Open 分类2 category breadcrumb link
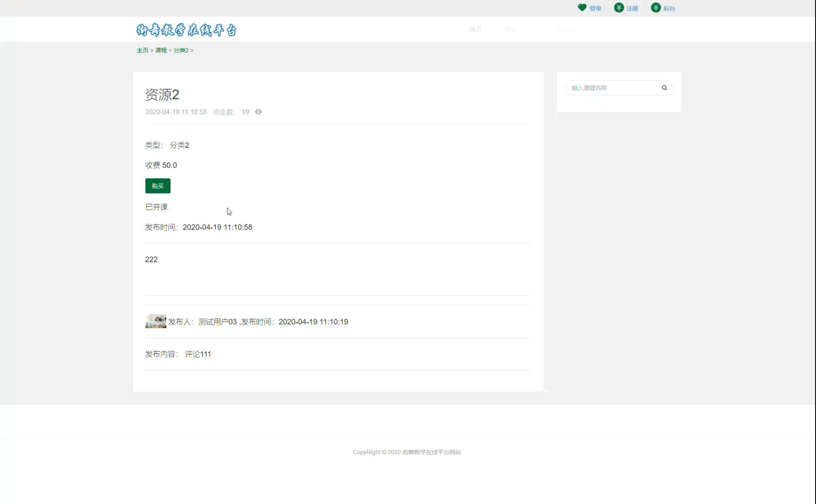816x504 pixels. [x=181, y=50]
